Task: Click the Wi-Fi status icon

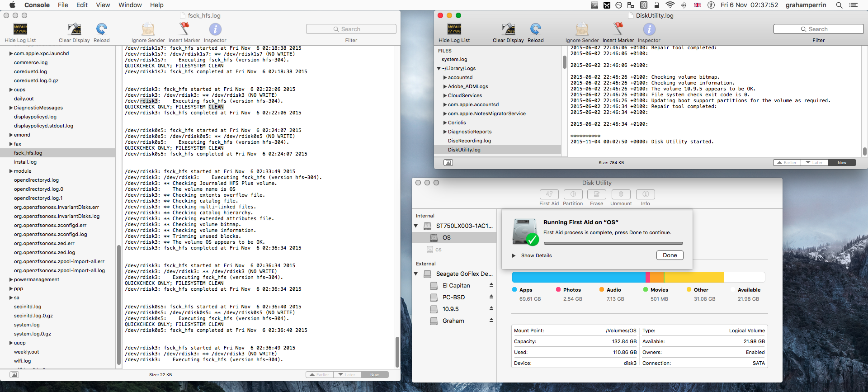Action: click(x=670, y=5)
